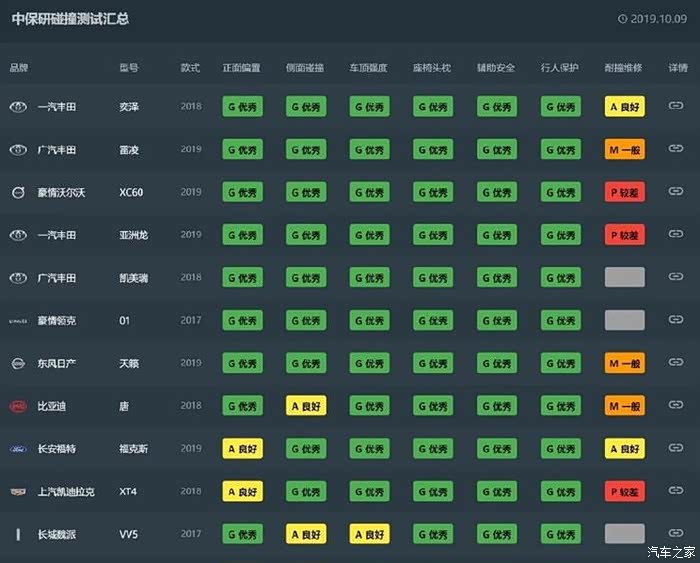Click the BYD logo in 唐 row
Viewport: 700px width, 563px height.
click(18, 406)
